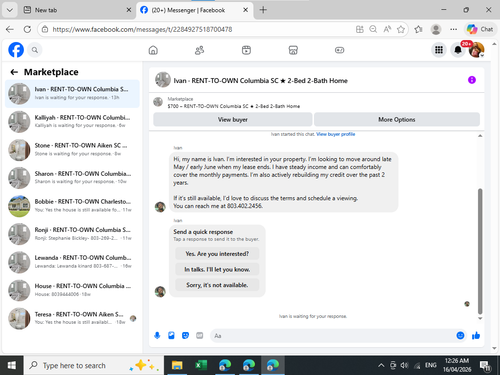Open the View buyer profile link

coord(336,134)
